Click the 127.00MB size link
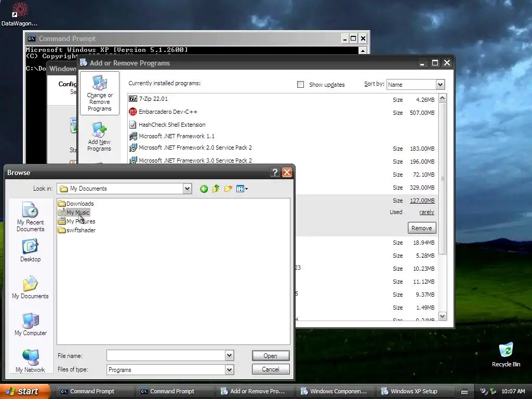The width and height of the screenshot is (532, 399). coord(422,201)
